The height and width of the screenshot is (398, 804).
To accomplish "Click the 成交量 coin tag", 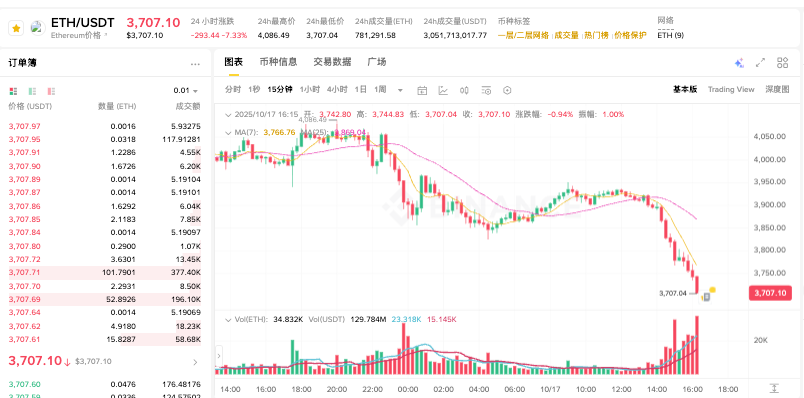I will tap(566, 35).
